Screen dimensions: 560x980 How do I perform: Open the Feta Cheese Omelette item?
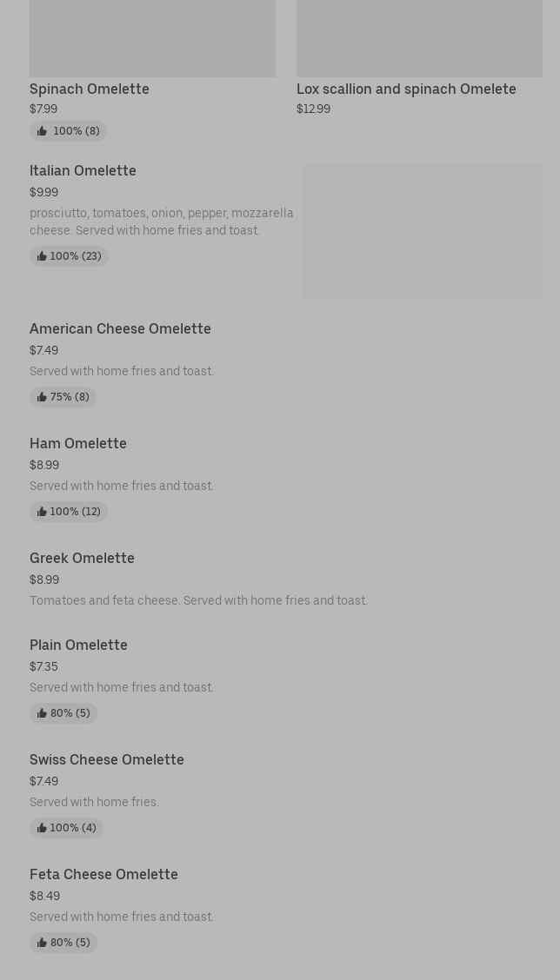click(103, 874)
